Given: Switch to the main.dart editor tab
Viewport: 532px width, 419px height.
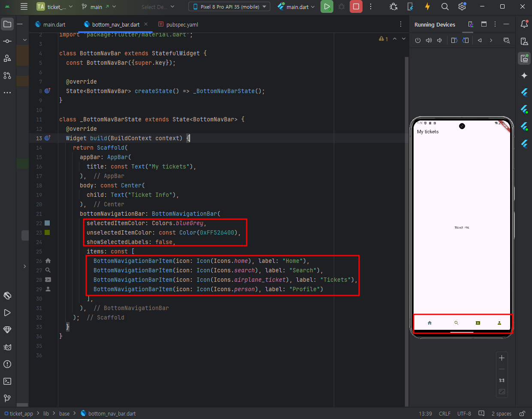Looking at the screenshot, I should (50, 24).
